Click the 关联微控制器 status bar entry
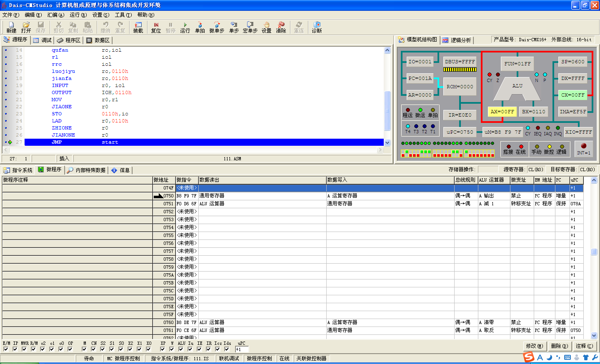 [311, 359]
